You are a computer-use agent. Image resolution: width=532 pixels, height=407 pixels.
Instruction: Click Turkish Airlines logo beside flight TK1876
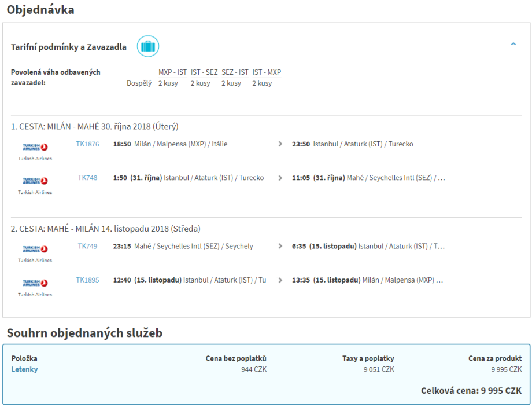point(35,147)
